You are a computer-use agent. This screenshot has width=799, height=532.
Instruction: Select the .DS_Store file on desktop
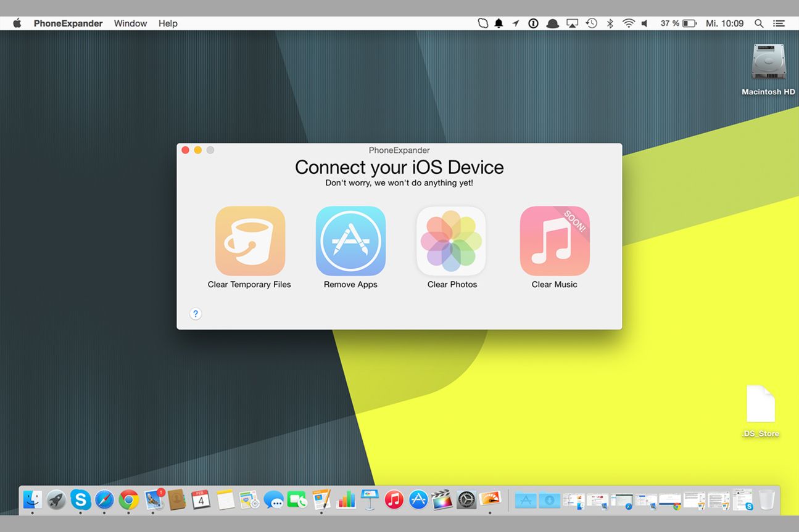click(x=760, y=404)
